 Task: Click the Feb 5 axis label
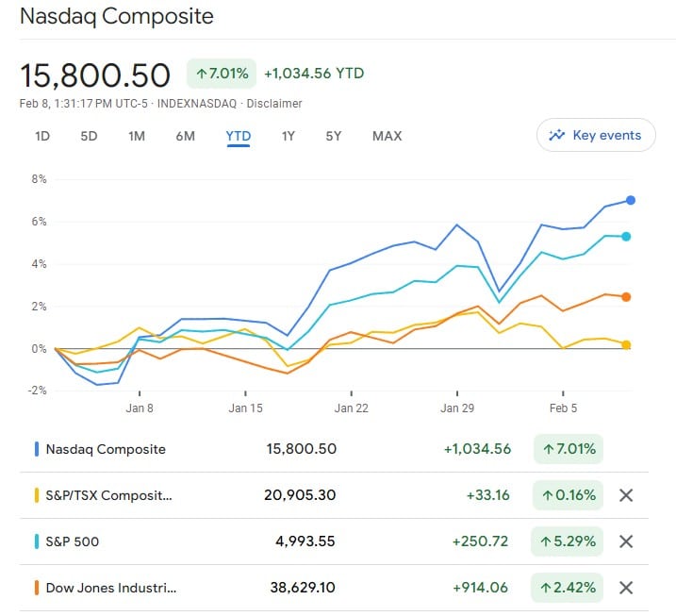[563, 408]
